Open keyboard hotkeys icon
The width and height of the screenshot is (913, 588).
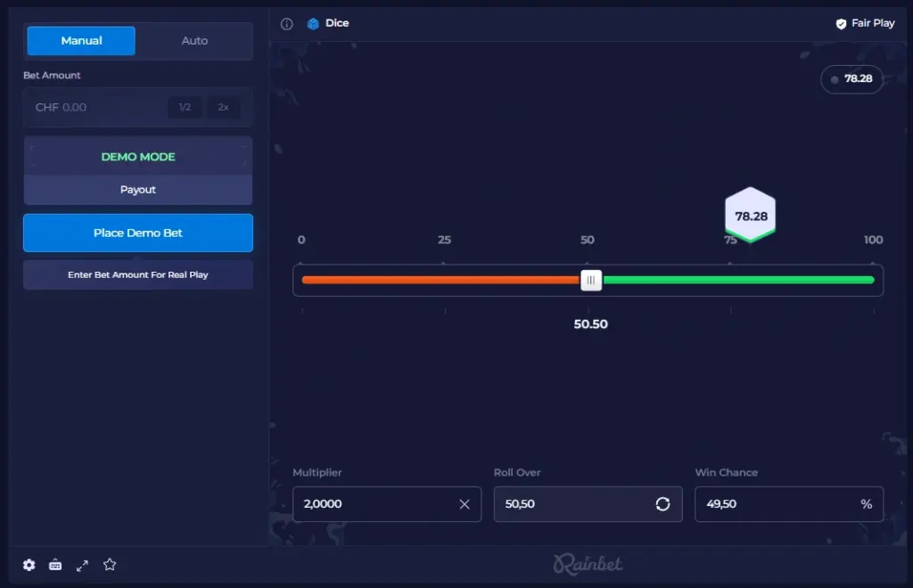55,565
